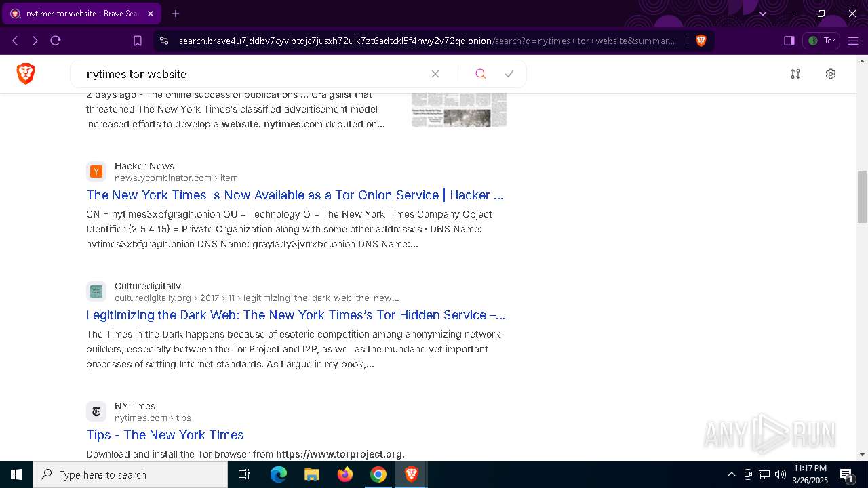The height and width of the screenshot is (488, 868).
Task: Launch Microsoft Edge from the taskbar
Action: (x=279, y=474)
